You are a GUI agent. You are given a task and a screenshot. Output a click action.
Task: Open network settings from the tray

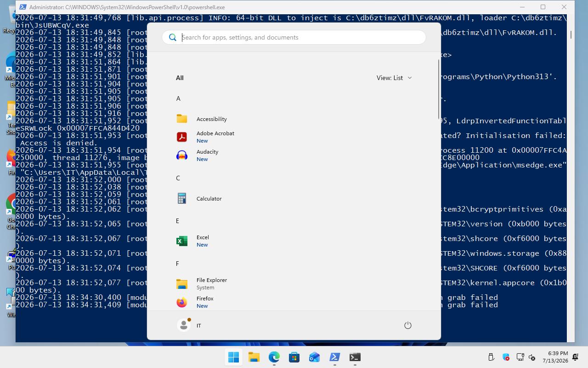click(x=520, y=357)
